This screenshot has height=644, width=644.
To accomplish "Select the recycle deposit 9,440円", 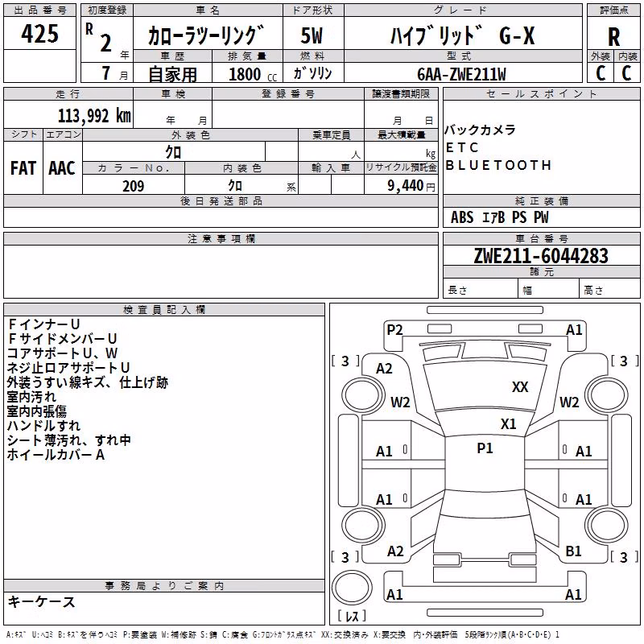I will pyautogui.click(x=411, y=186).
